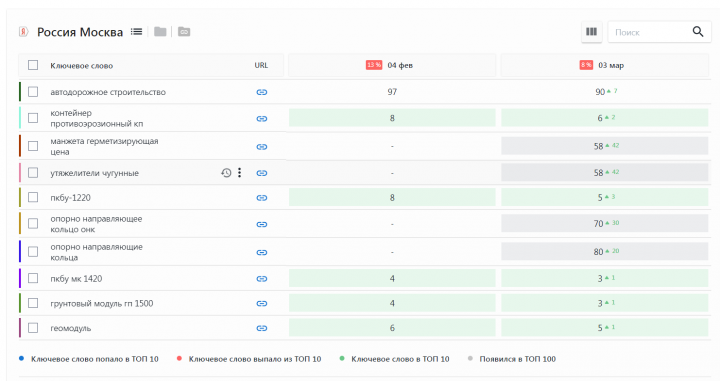This screenshot has height=381, width=720.
Task: Click the magnifier search icon
Action: click(x=698, y=32)
